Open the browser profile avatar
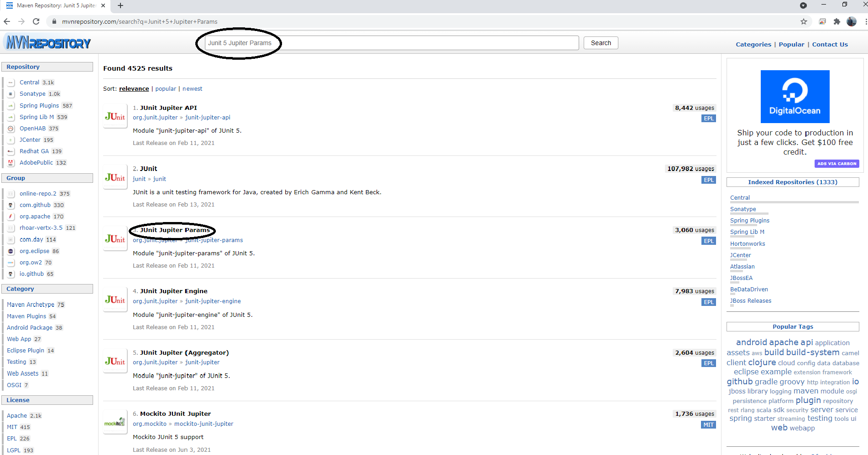Image resolution: width=868 pixels, height=455 pixels. tap(851, 21)
